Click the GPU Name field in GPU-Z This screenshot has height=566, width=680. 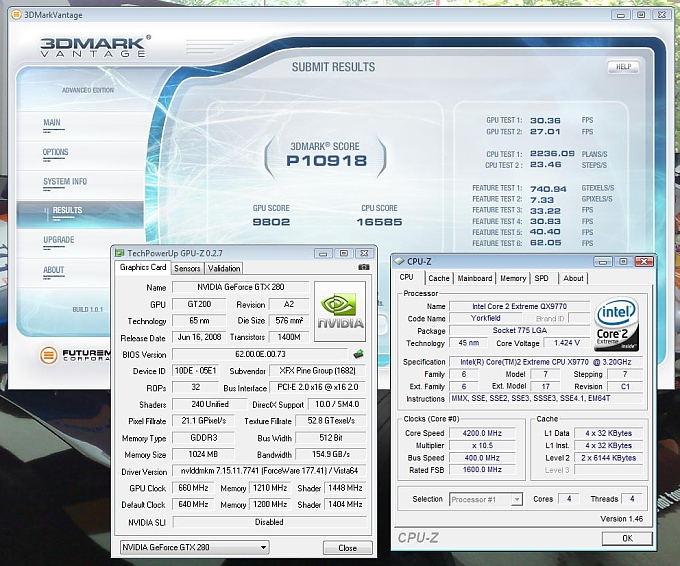pyautogui.click(x=240, y=287)
